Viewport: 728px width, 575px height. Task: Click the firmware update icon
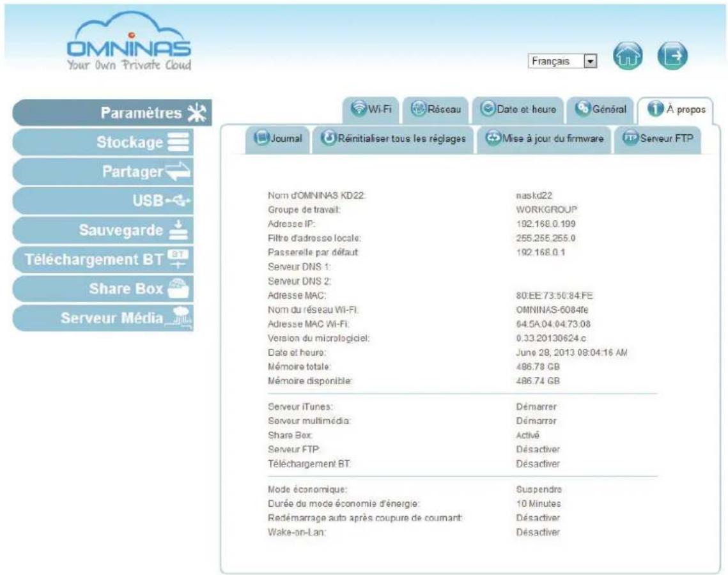493,138
